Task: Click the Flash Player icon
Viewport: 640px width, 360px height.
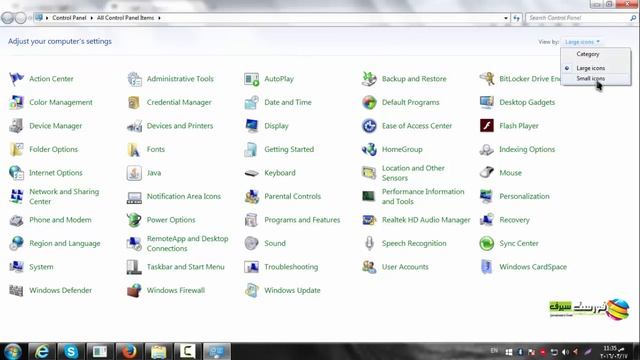Action: pyautogui.click(x=487, y=126)
